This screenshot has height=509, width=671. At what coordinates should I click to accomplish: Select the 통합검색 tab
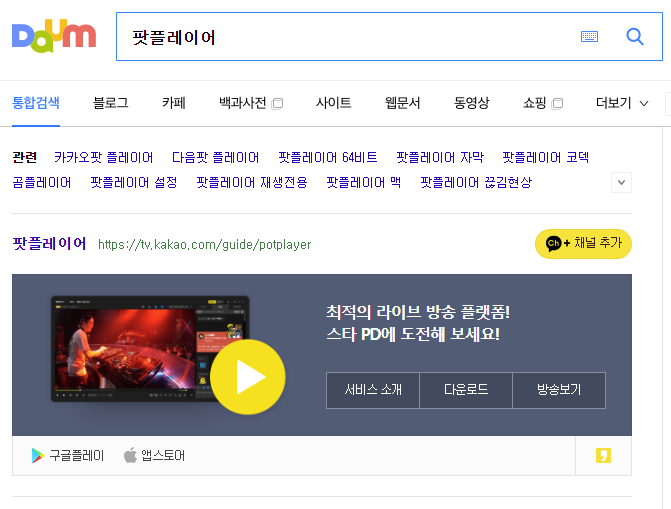(x=36, y=103)
